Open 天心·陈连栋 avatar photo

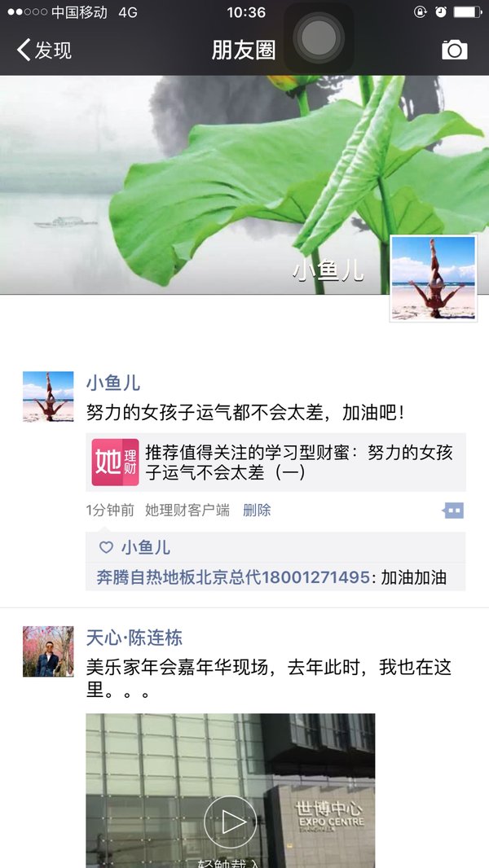(x=48, y=651)
